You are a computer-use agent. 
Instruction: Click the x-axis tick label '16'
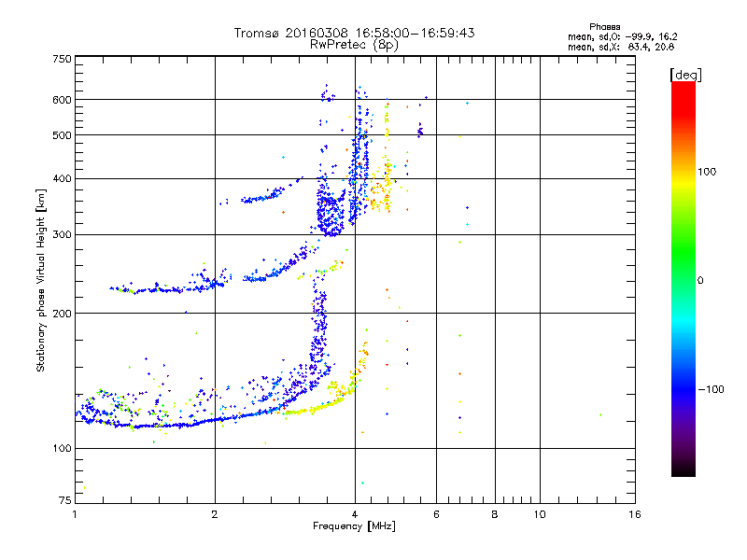pyautogui.click(x=635, y=514)
